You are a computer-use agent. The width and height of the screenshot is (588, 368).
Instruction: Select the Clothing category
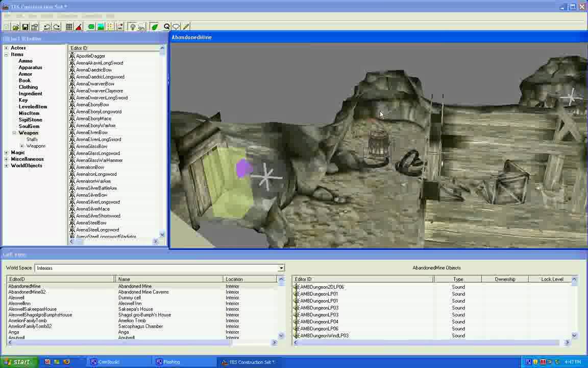(x=28, y=87)
